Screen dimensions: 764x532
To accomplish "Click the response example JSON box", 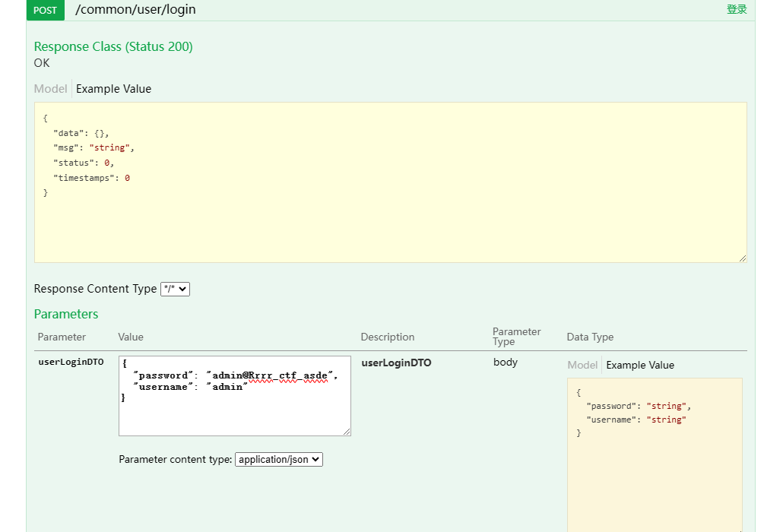I will [390, 182].
